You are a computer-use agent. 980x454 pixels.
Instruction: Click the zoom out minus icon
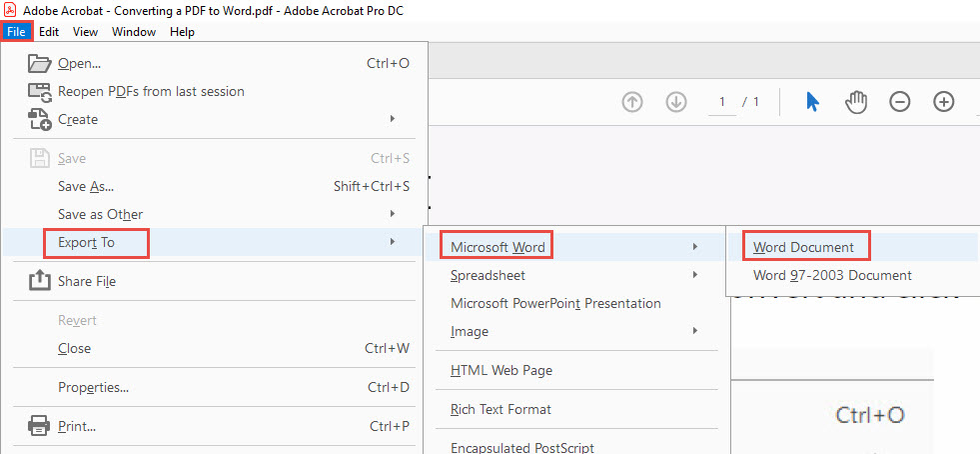[x=900, y=102]
